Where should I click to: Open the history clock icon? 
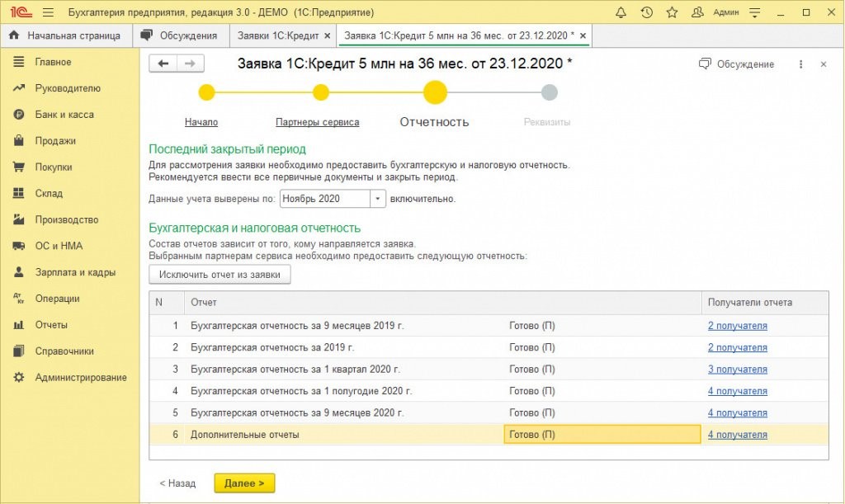[647, 13]
